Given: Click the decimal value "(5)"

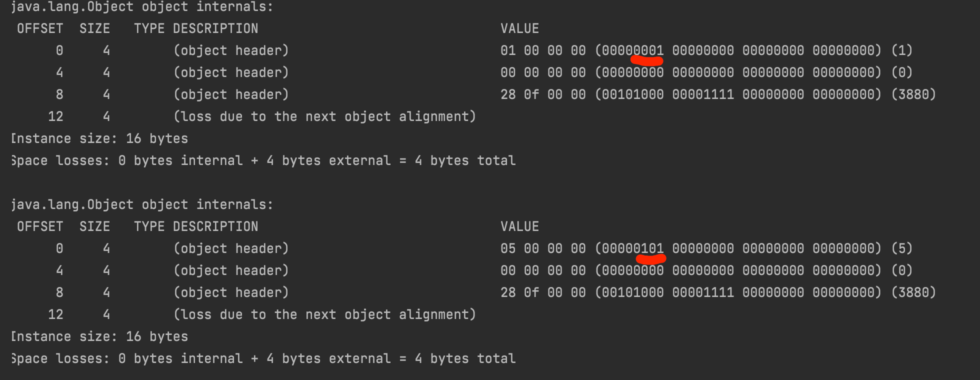Looking at the screenshot, I should 901,248.
